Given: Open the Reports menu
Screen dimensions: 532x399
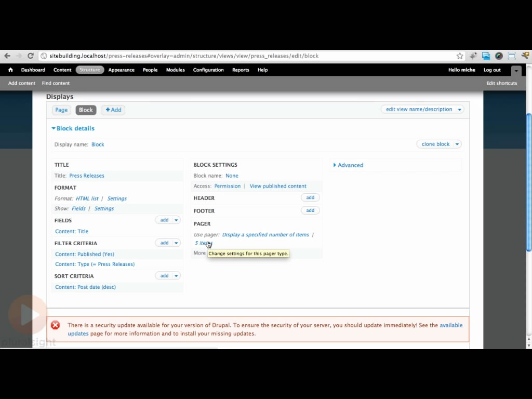Looking at the screenshot, I should coord(241,70).
